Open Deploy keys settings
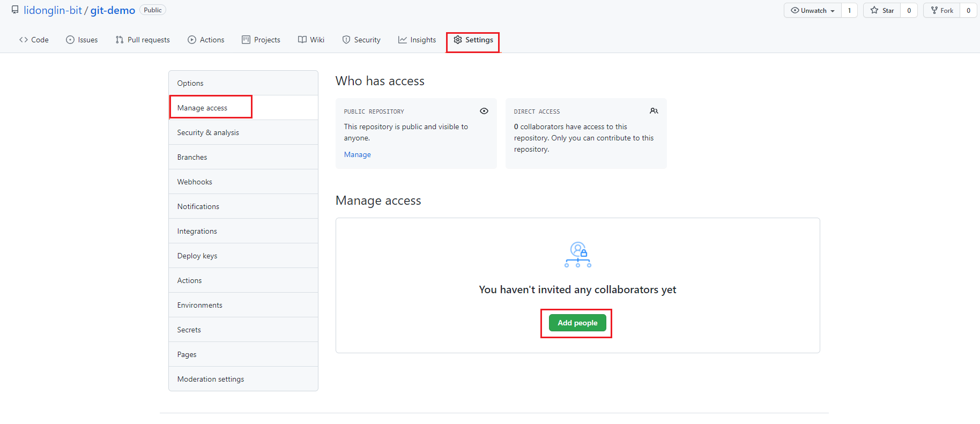 tap(243, 256)
